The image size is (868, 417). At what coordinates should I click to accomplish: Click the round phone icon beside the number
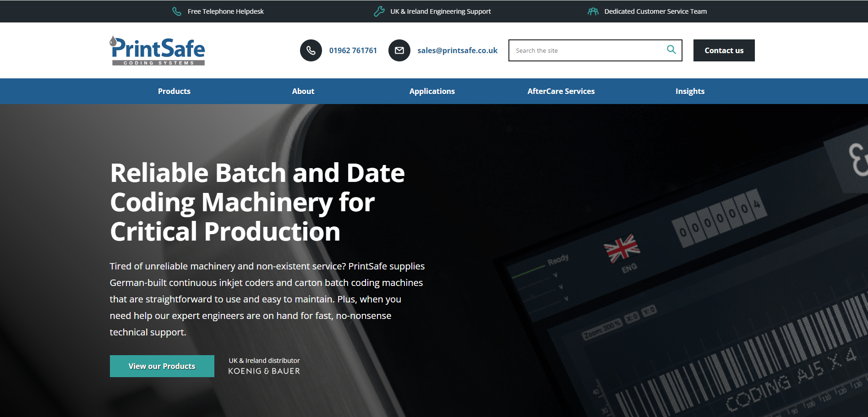(311, 50)
